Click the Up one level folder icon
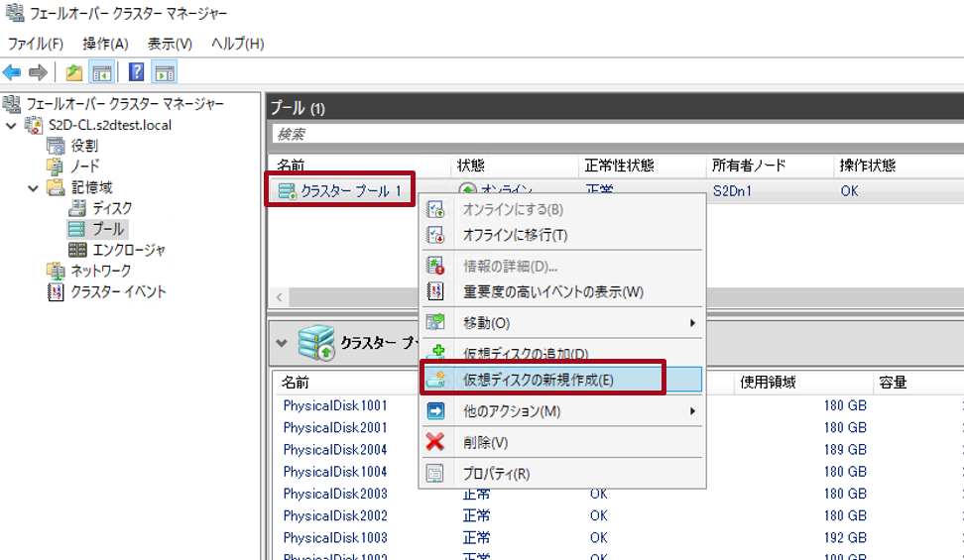964x560 pixels. point(73,72)
